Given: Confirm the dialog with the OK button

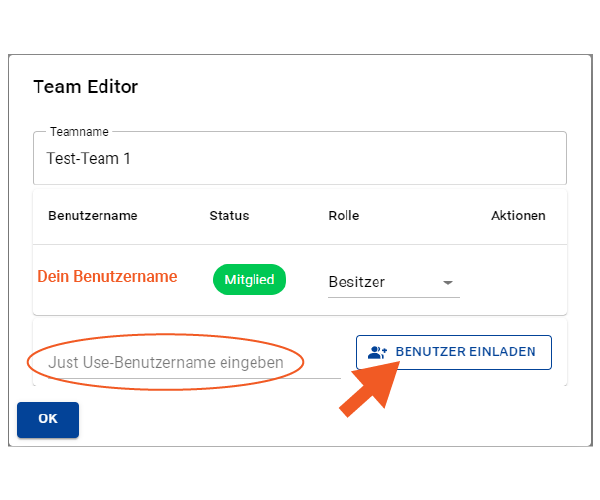Looking at the screenshot, I should pyautogui.click(x=48, y=419).
